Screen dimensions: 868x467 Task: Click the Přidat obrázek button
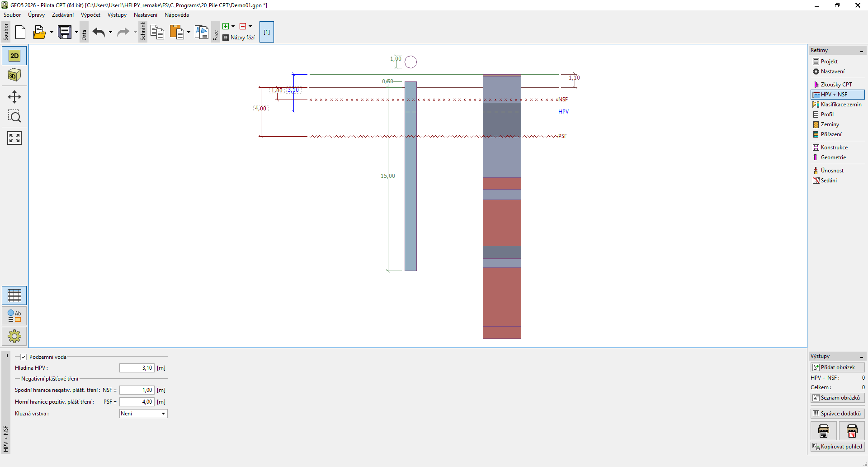[x=837, y=367]
